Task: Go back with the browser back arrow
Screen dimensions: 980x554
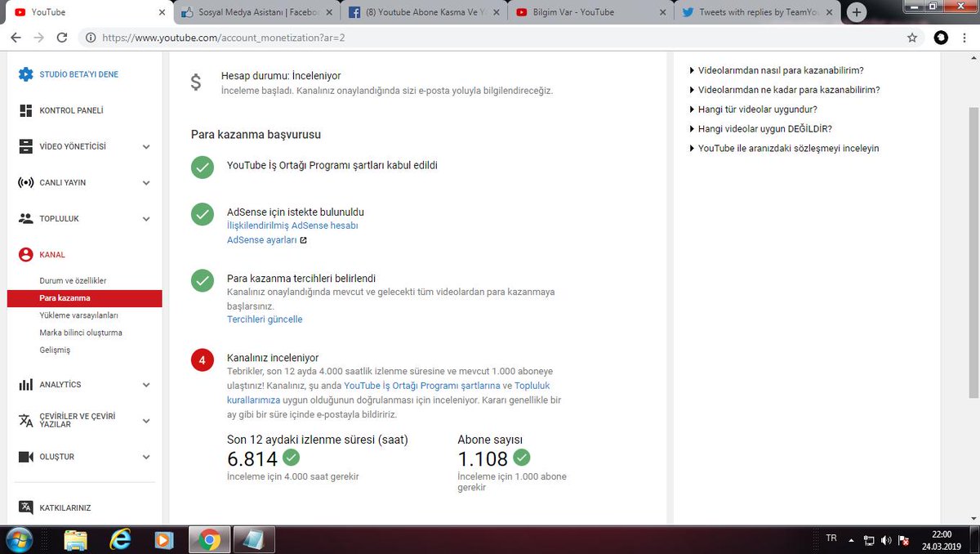Action: pyautogui.click(x=16, y=38)
